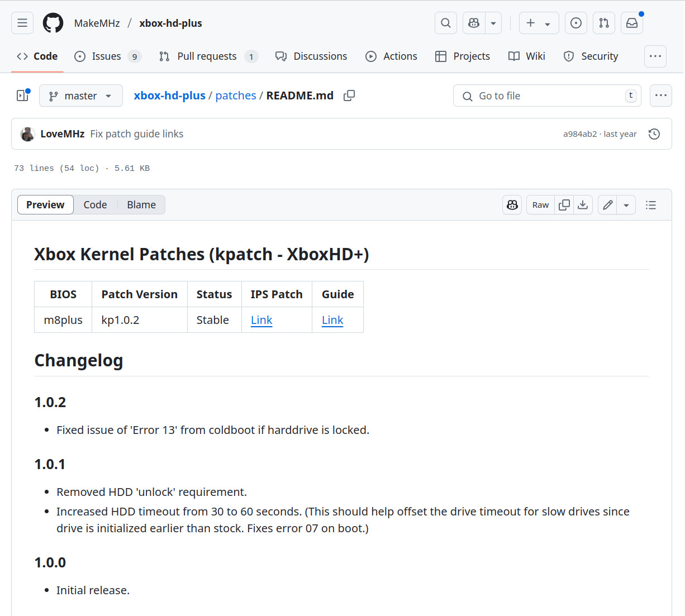Image resolution: width=685 pixels, height=616 pixels.
Task: Expand the Copilot dropdown arrow
Action: pyautogui.click(x=493, y=23)
